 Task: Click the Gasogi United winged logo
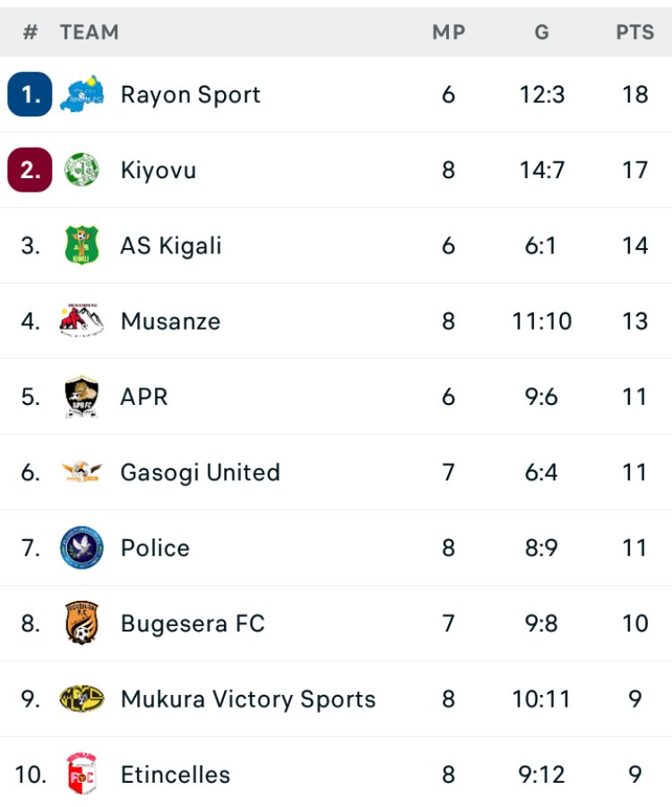(x=82, y=472)
